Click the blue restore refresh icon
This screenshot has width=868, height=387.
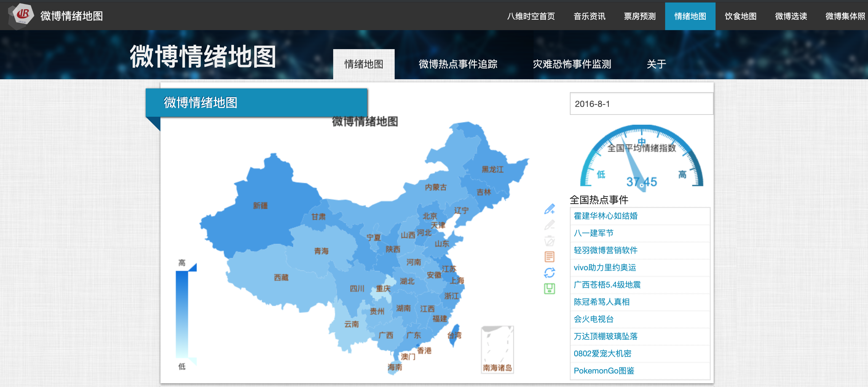[x=549, y=272]
